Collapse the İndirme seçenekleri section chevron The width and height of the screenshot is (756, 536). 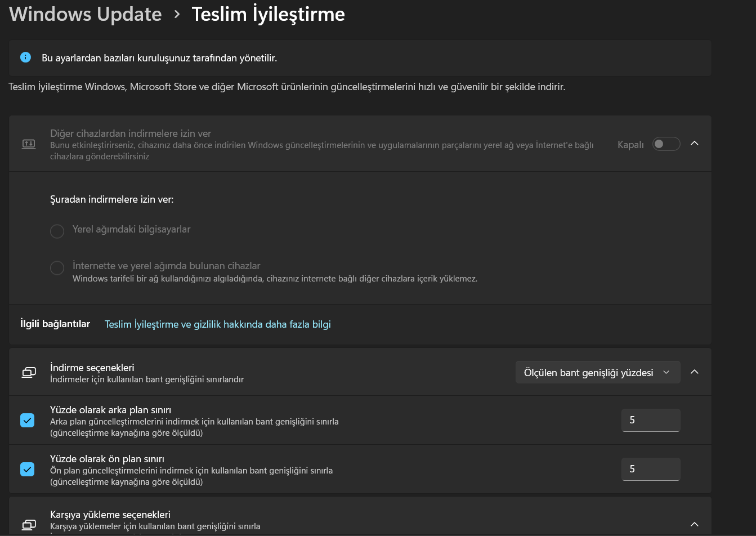[x=695, y=372]
